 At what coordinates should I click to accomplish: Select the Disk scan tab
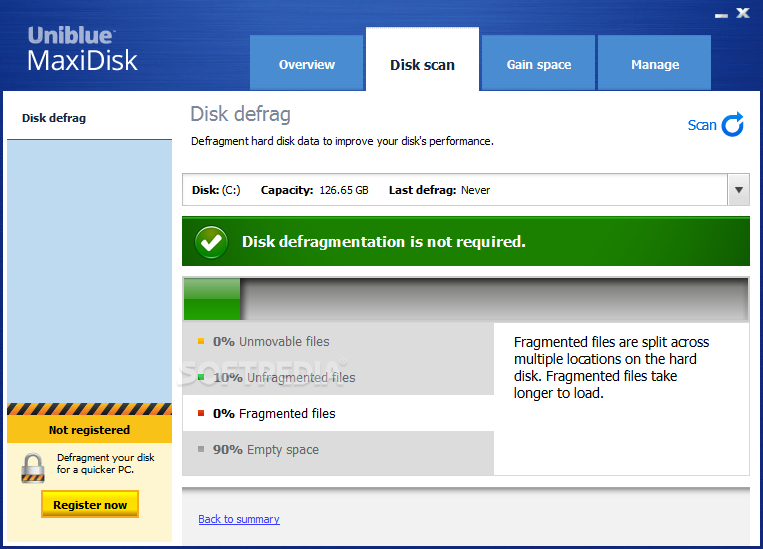point(422,60)
